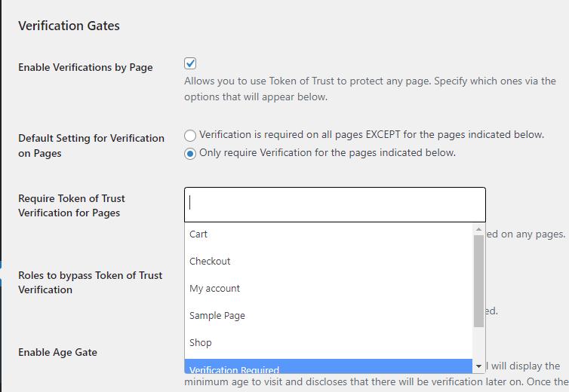The height and width of the screenshot is (392, 569).
Task: Select radio for verification on all pages EXCEPT
Action: pos(190,135)
